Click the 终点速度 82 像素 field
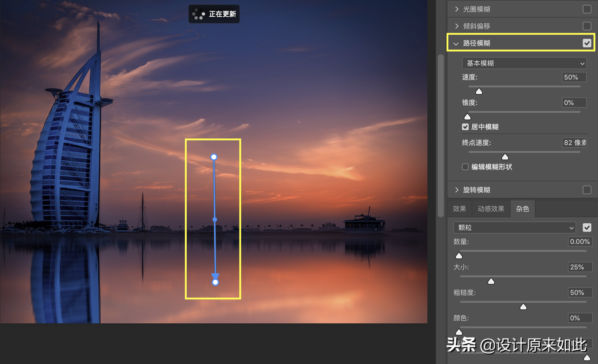Viewport: 598px width, 364px height. [x=574, y=143]
